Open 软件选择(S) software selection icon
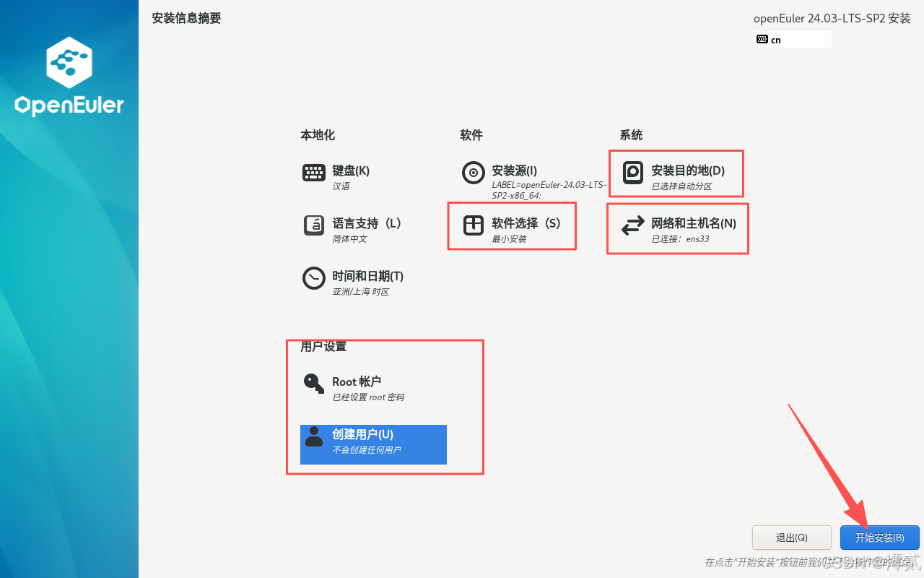 473,226
